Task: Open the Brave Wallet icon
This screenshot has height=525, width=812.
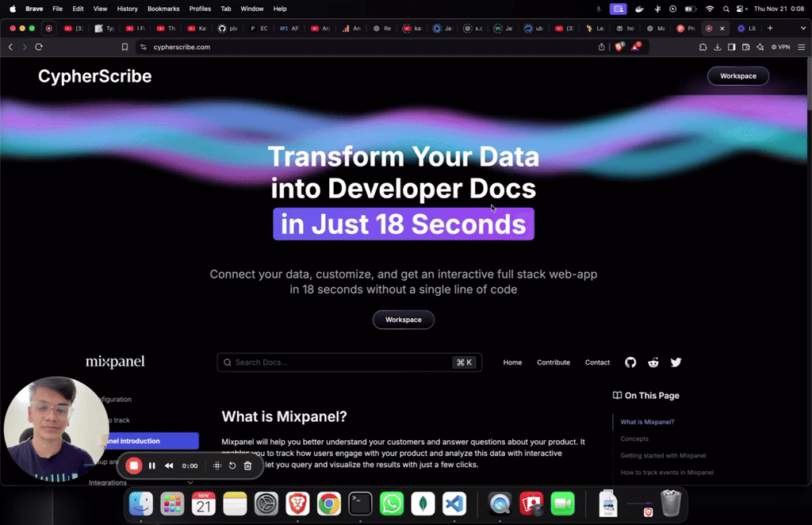Action: (x=745, y=47)
